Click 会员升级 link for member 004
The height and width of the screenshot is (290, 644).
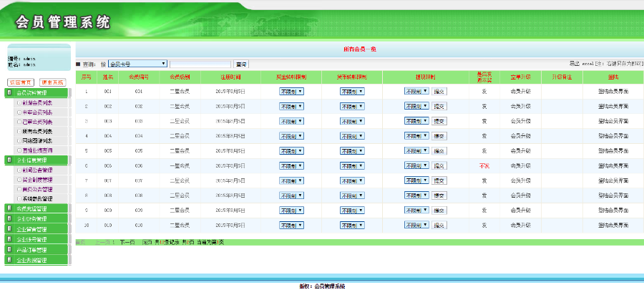520,136
